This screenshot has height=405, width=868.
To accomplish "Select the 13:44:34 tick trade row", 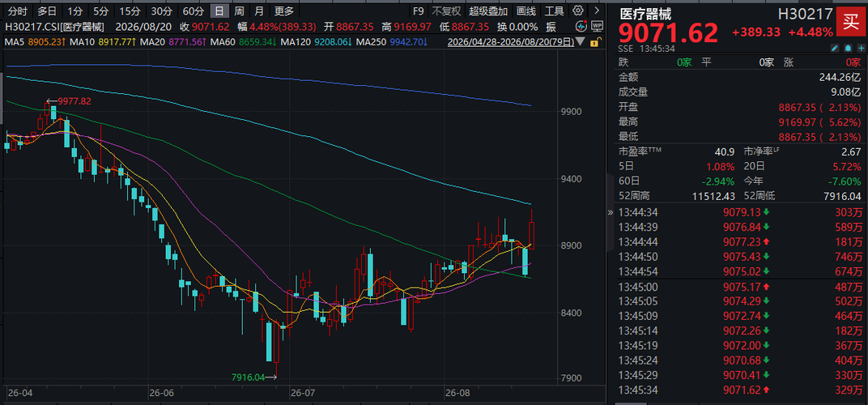I will 740,212.
